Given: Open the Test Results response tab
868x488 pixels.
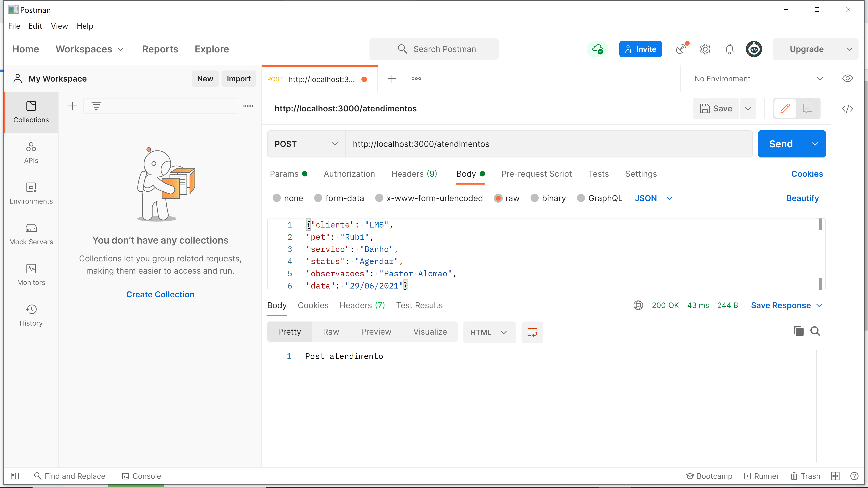Looking at the screenshot, I should pyautogui.click(x=419, y=305).
